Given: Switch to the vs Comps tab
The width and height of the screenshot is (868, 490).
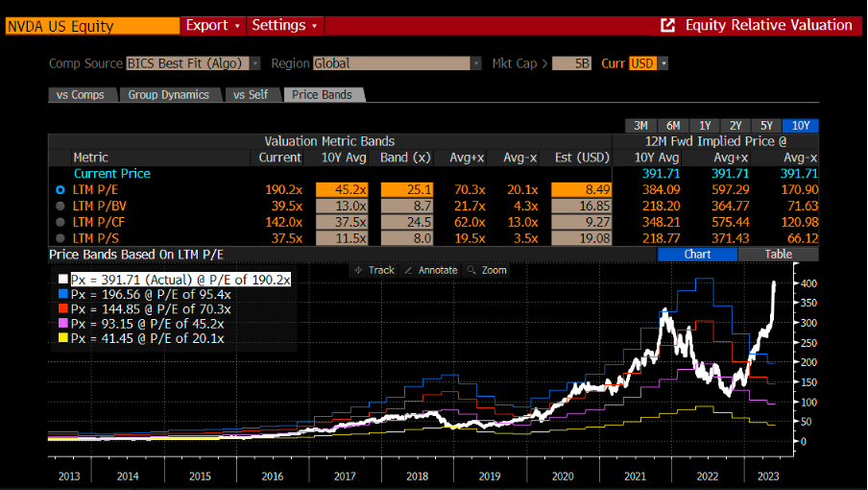Looking at the screenshot, I should pyautogui.click(x=81, y=95).
